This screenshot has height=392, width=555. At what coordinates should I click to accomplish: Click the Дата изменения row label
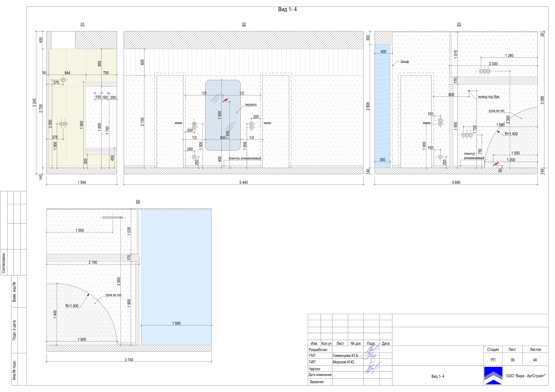pos(320,375)
